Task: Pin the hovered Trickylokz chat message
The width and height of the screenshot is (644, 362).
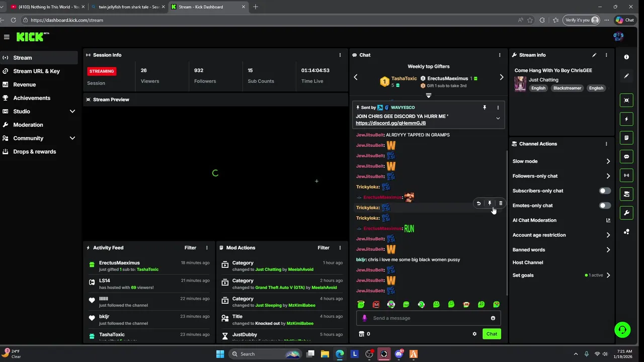Action: tap(490, 204)
